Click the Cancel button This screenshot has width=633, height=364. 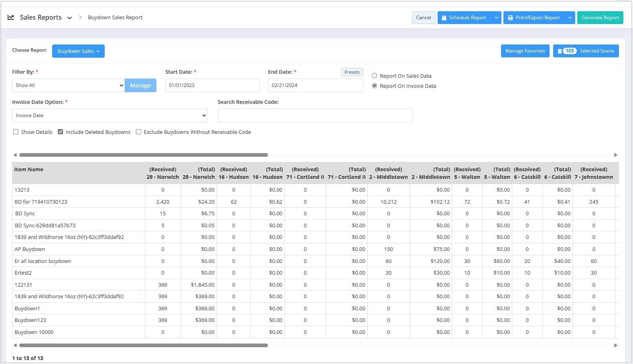tap(424, 18)
